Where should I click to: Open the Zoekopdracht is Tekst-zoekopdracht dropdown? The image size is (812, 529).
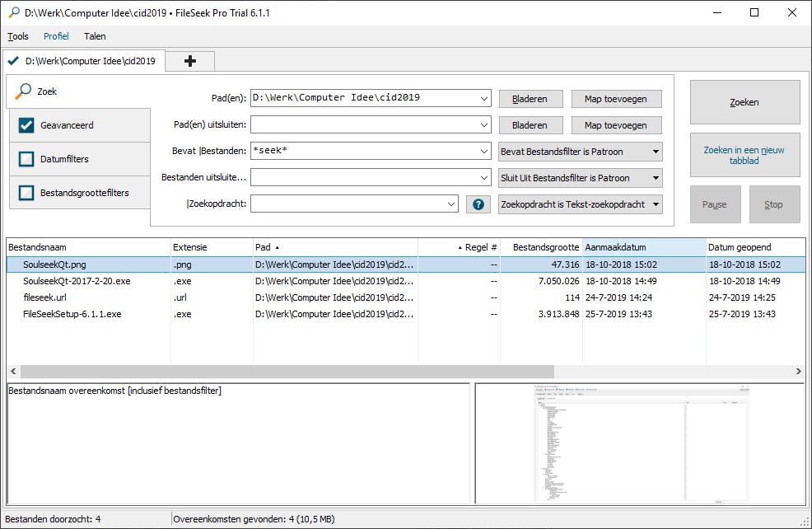tap(579, 204)
